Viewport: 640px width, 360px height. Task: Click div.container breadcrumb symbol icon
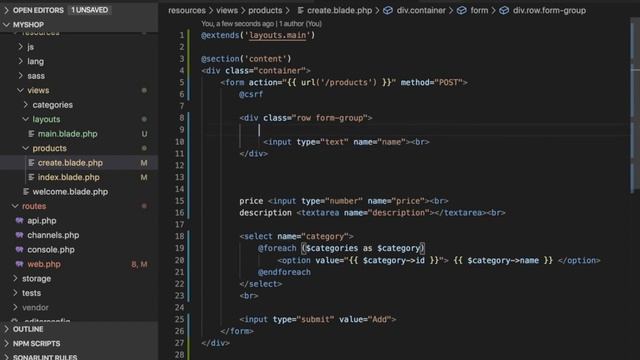click(388, 11)
